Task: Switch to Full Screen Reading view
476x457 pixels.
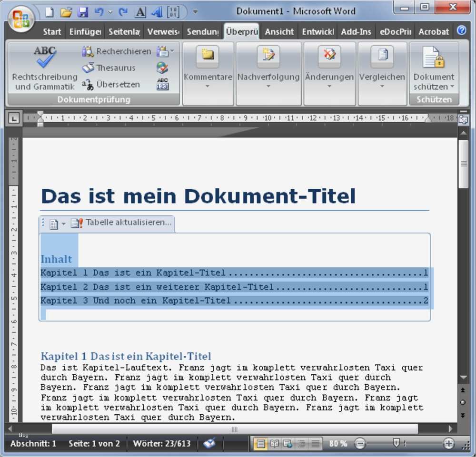Action: coord(274,444)
